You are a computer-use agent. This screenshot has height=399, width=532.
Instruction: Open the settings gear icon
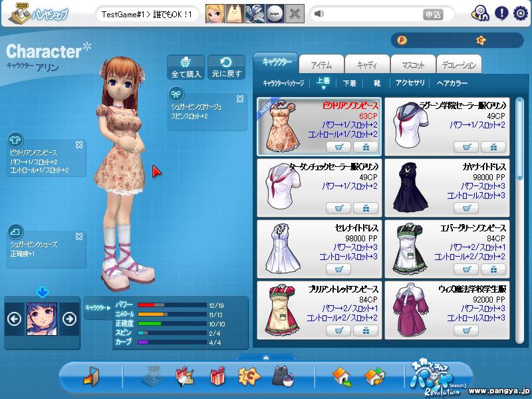[521, 13]
